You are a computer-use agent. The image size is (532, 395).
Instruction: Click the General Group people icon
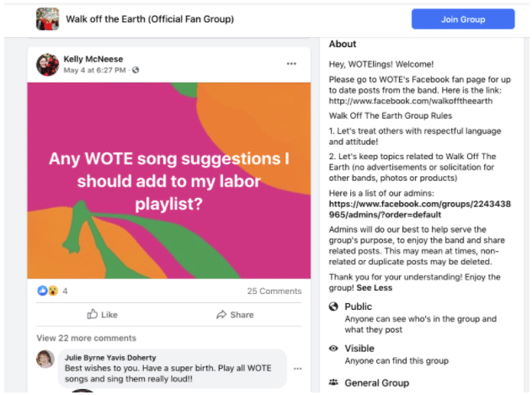pyautogui.click(x=333, y=382)
